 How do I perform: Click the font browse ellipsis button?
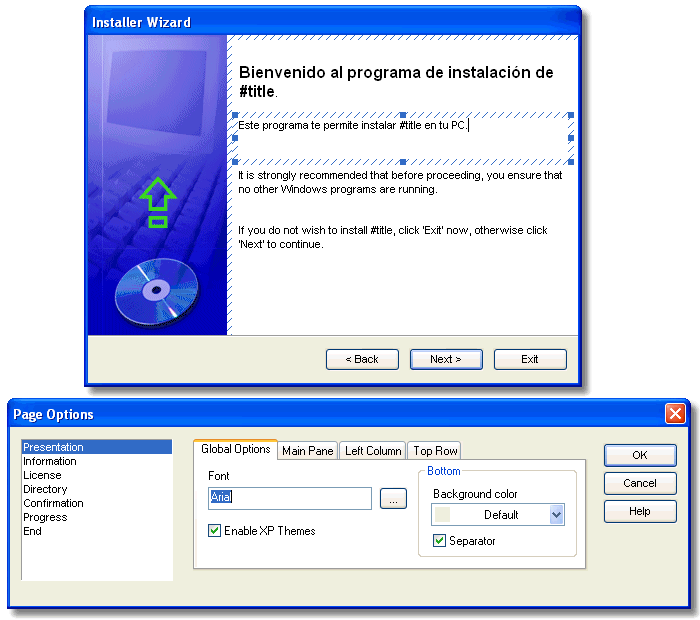pyautogui.click(x=393, y=498)
